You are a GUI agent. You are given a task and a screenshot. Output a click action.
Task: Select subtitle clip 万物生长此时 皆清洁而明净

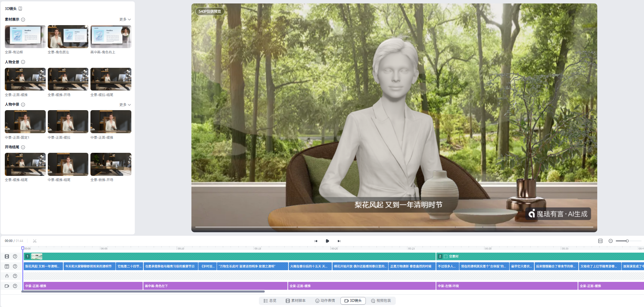(253, 266)
